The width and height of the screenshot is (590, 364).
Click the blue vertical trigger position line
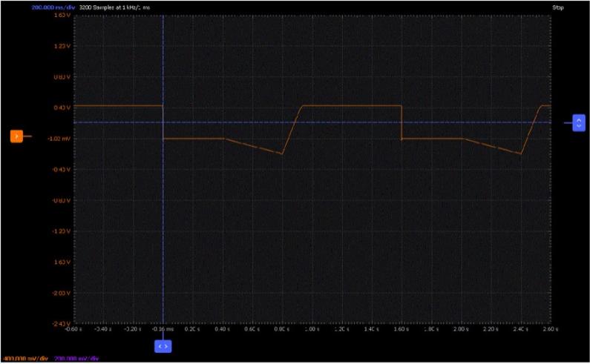coord(163,222)
